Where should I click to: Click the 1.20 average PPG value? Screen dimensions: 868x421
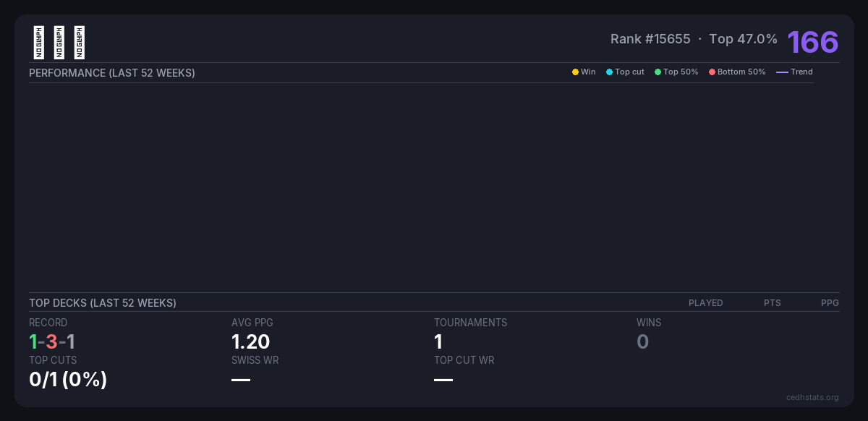tap(250, 342)
